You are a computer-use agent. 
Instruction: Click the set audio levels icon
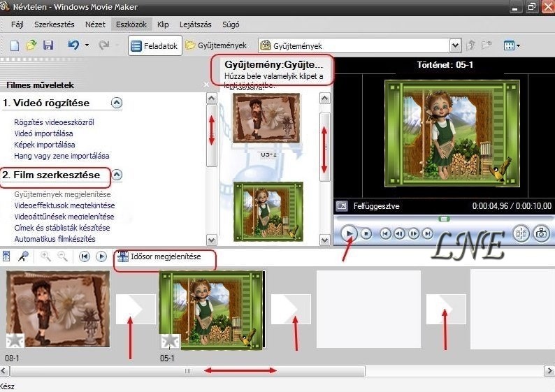tap(6, 256)
